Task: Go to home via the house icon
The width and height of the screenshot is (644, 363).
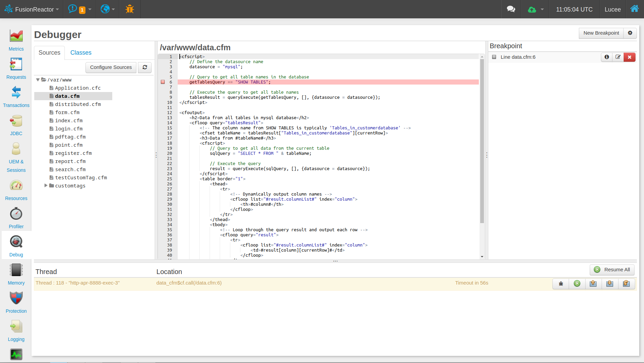Action: (x=634, y=9)
